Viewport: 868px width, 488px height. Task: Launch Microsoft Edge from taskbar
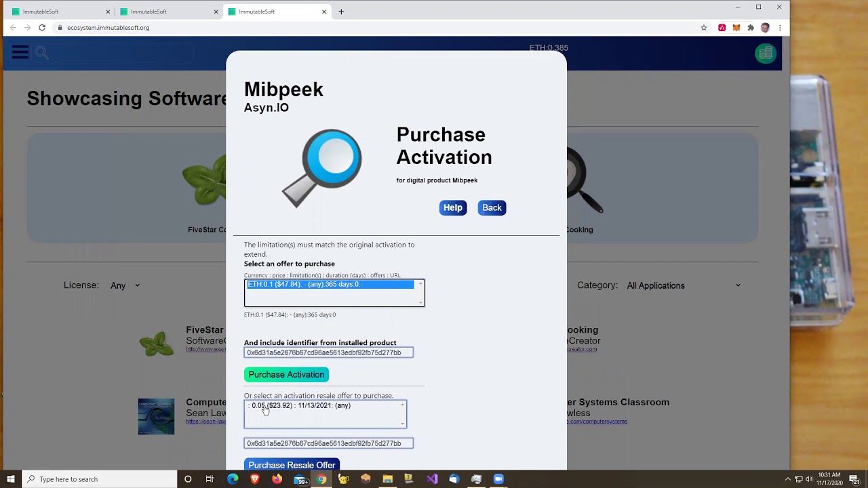(233, 479)
